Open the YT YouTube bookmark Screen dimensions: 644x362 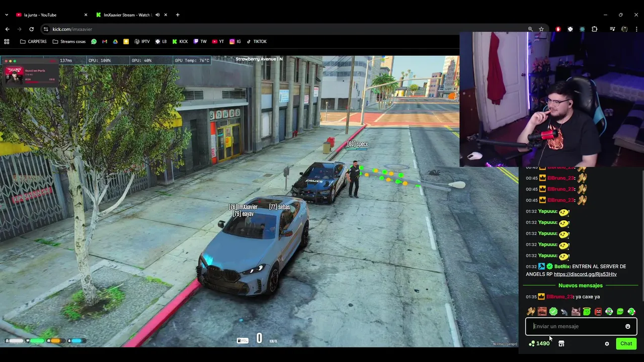click(218, 42)
